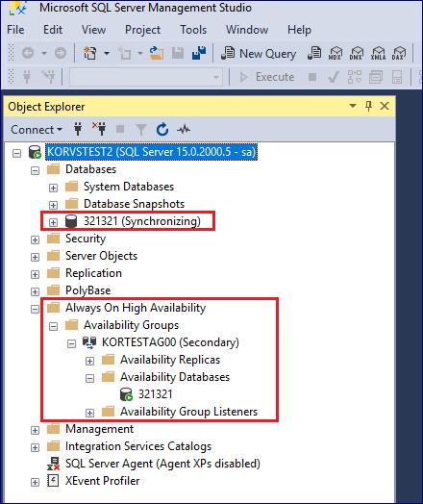Collapse the Databases folder
This screenshot has height=504, width=423.
tap(35, 170)
